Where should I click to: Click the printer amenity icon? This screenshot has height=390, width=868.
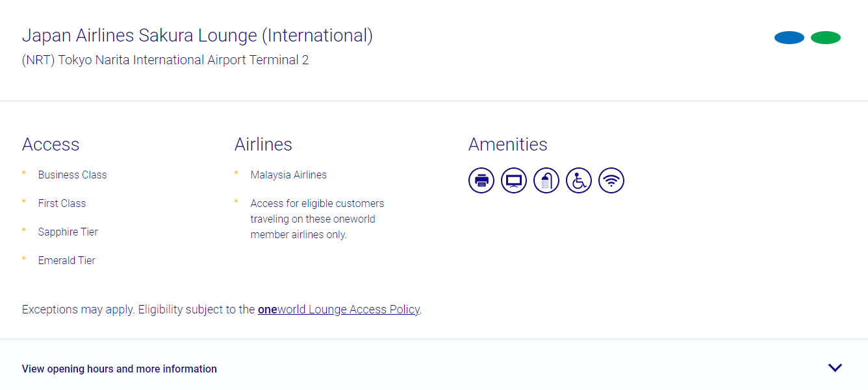(481, 180)
